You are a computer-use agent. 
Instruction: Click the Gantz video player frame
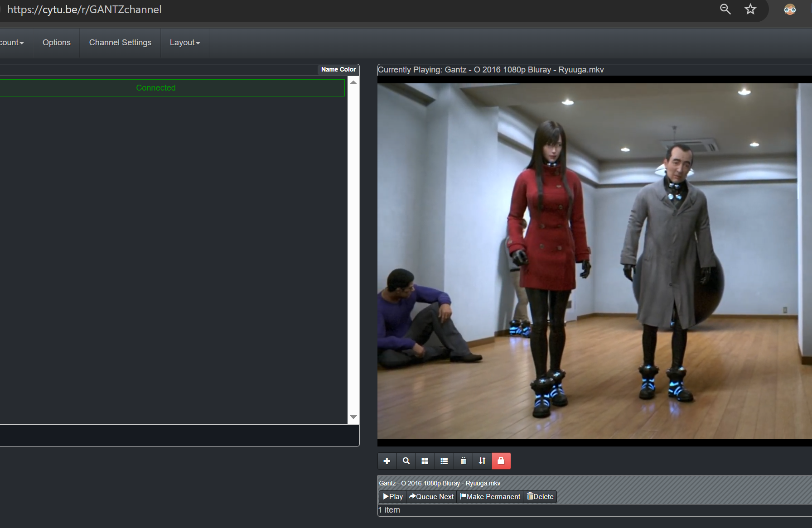(x=594, y=261)
